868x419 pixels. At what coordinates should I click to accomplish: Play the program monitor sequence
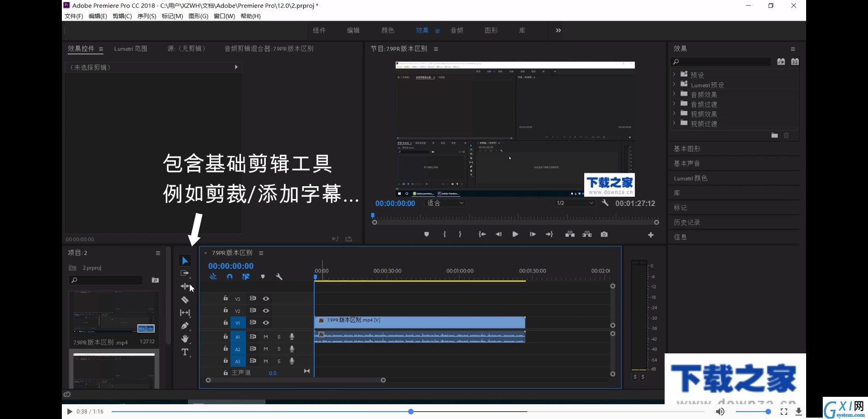515,234
